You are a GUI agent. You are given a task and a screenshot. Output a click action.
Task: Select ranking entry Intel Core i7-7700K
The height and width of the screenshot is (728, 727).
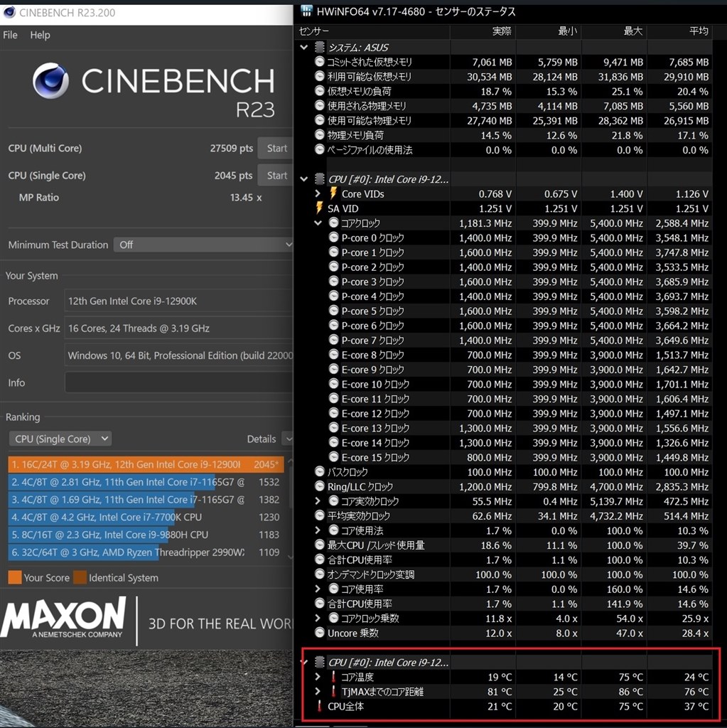146,518
